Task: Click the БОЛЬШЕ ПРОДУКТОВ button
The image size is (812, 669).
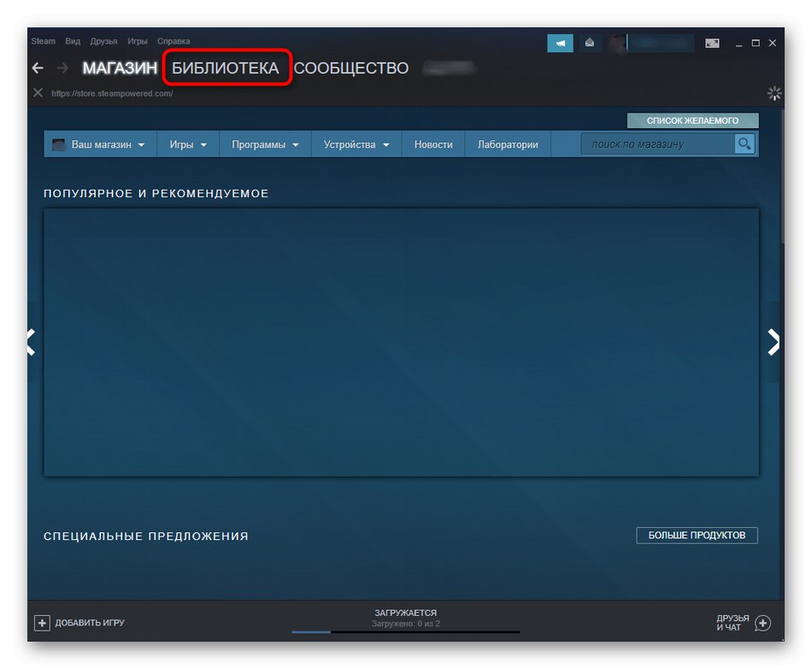Action: (697, 535)
